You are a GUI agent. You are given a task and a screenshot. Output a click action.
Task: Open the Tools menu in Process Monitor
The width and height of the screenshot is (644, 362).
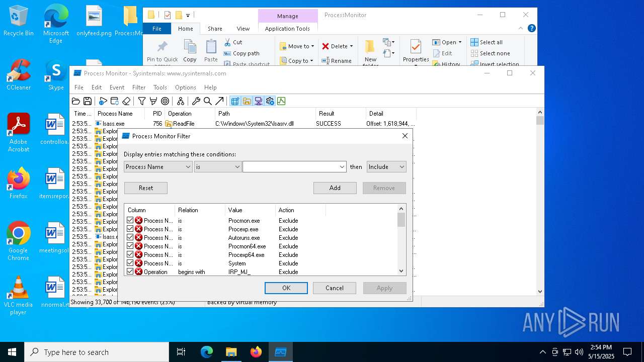click(160, 87)
